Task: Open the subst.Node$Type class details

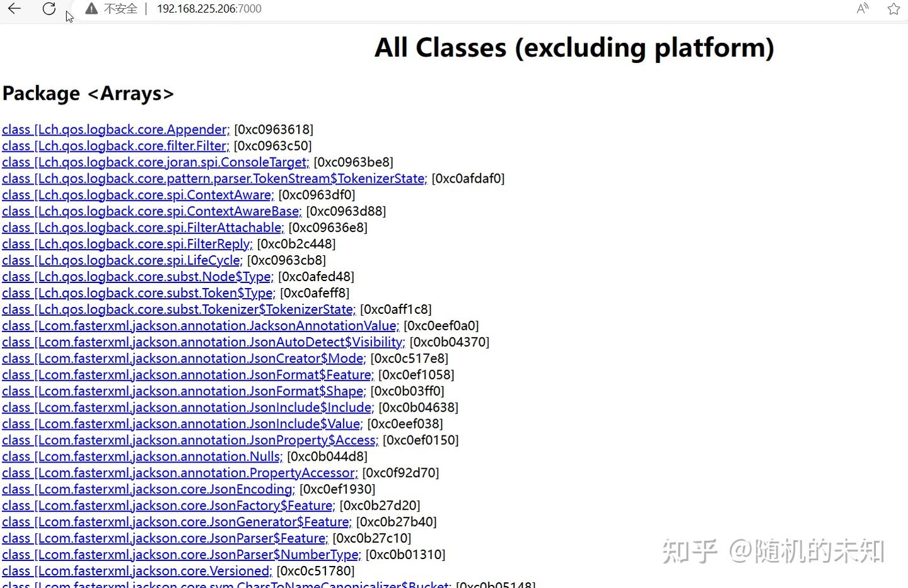Action: click(136, 277)
